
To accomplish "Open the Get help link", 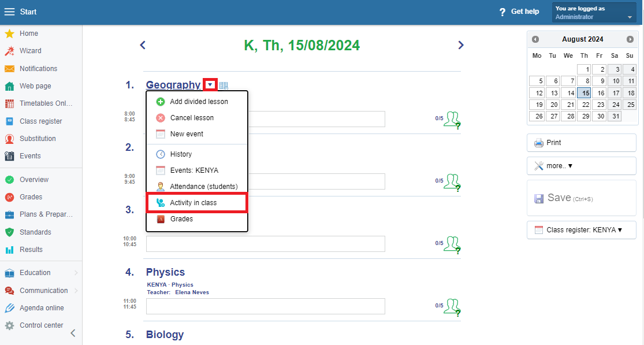I will pos(519,12).
